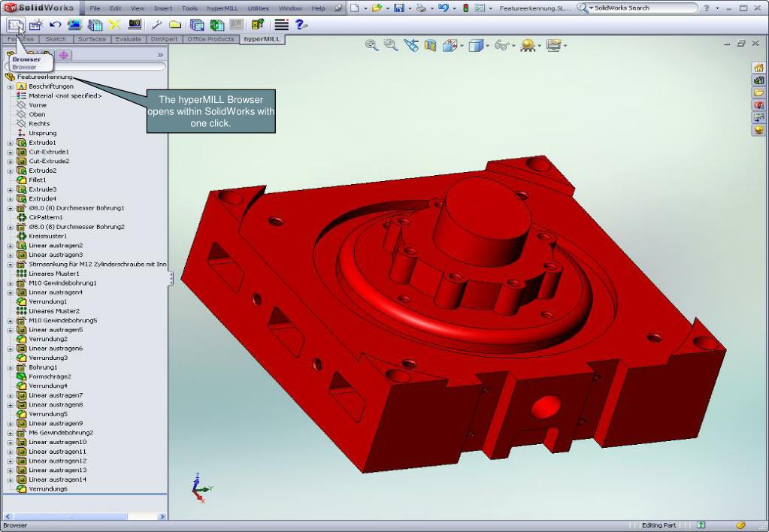769x532 pixels.
Task: Select the hyperMILL tab
Action: click(x=262, y=39)
